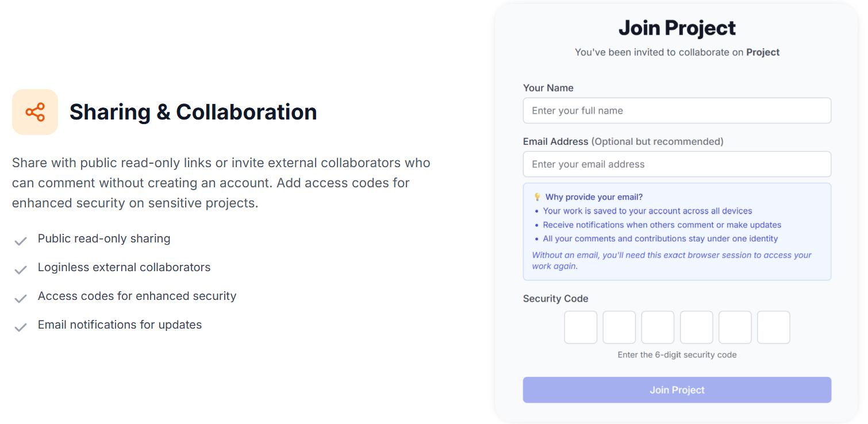Select the Sharing & Collaboration heading icon background
Screen dimensions: 868x424
[35, 112]
